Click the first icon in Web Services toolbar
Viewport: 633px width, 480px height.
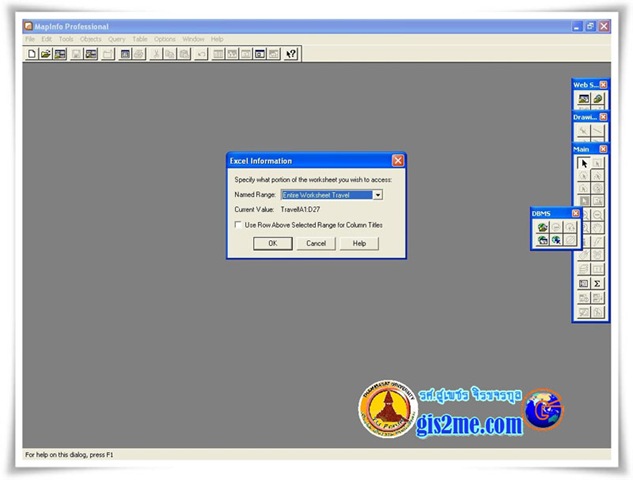(x=583, y=99)
